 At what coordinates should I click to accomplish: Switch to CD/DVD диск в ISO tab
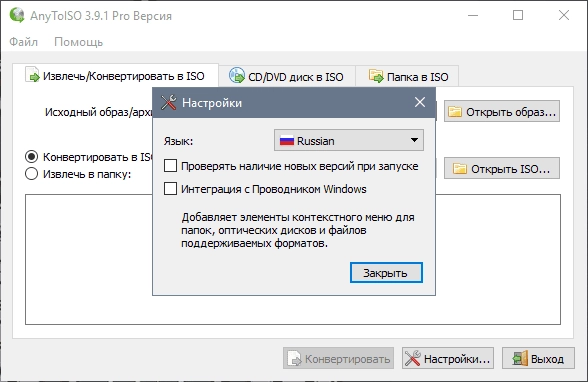287,76
